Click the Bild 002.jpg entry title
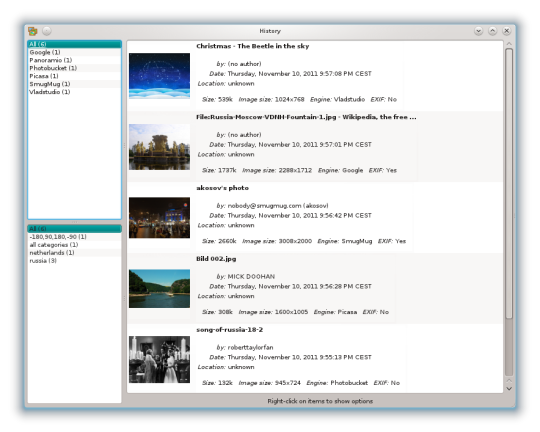Screen dimensions: 540x432 point(216,259)
